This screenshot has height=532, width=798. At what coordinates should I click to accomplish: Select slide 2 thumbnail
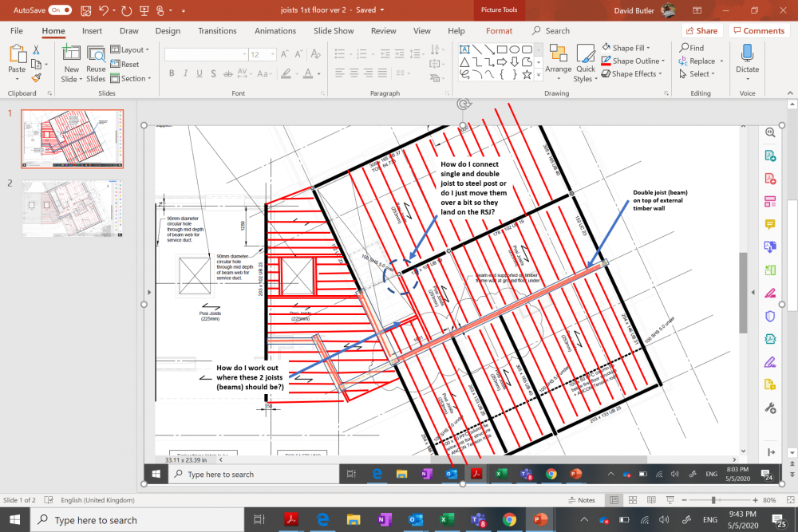pos(73,208)
